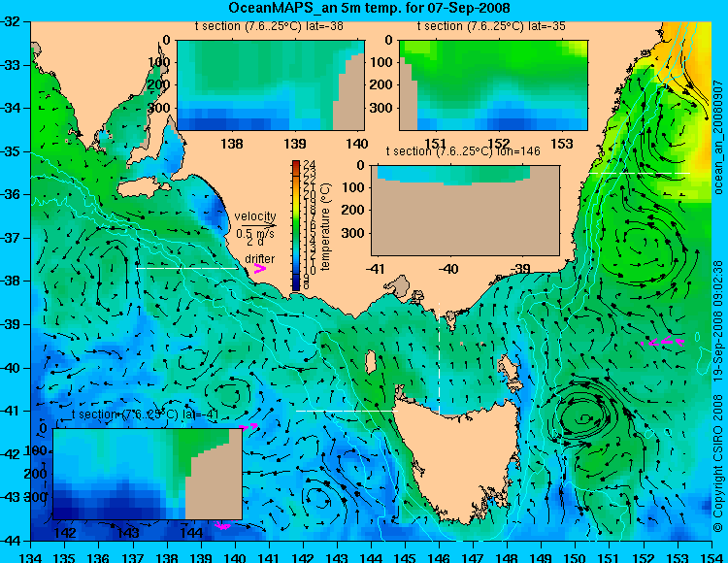Click the '147' longitude axis label

click(473, 556)
